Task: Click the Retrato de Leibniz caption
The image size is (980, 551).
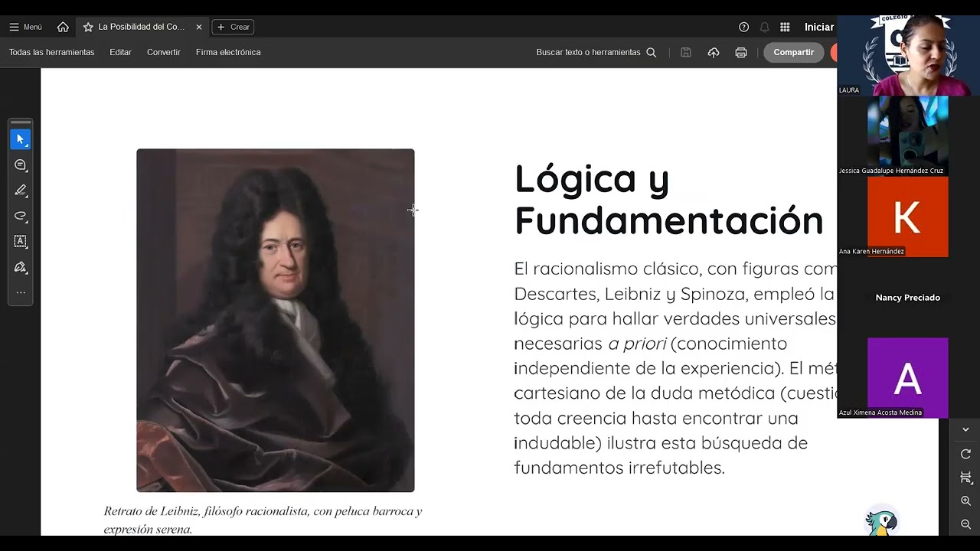Action: 263,520
